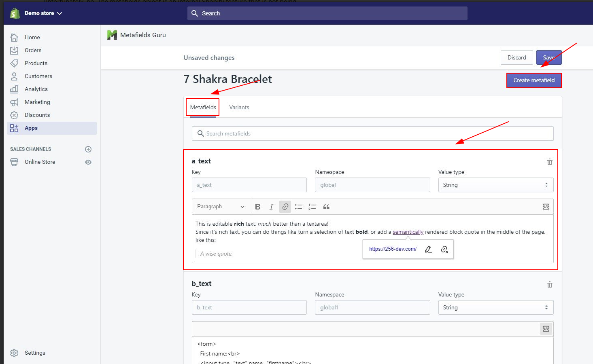Click the Discounts percent badge icon
The width and height of the screenshot is (593, 364).
pos(14,115)
